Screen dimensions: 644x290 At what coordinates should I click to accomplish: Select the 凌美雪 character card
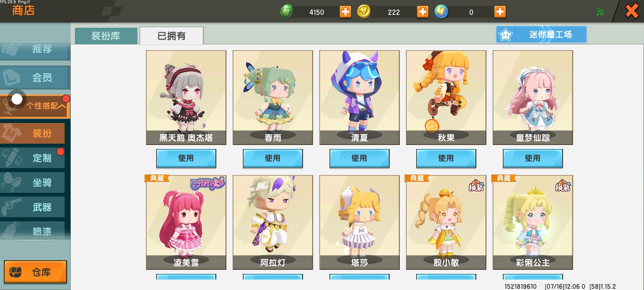(186, 222)
